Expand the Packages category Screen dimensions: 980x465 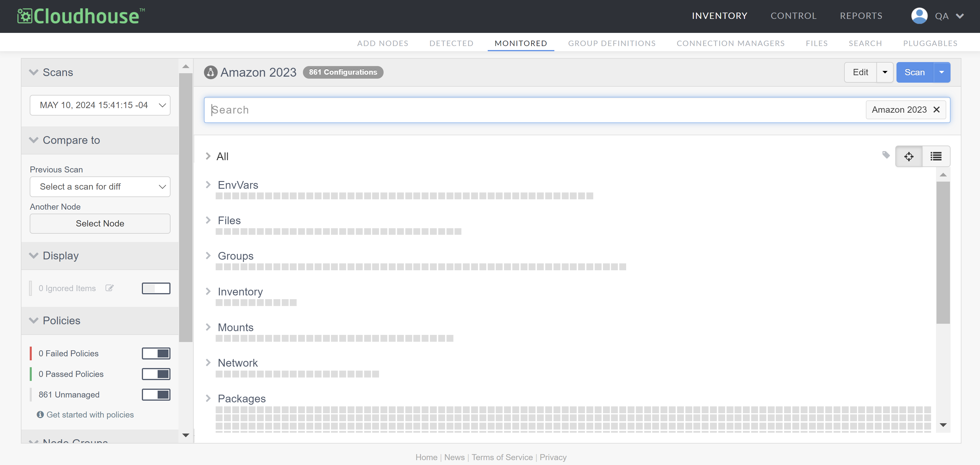(208, 398)
